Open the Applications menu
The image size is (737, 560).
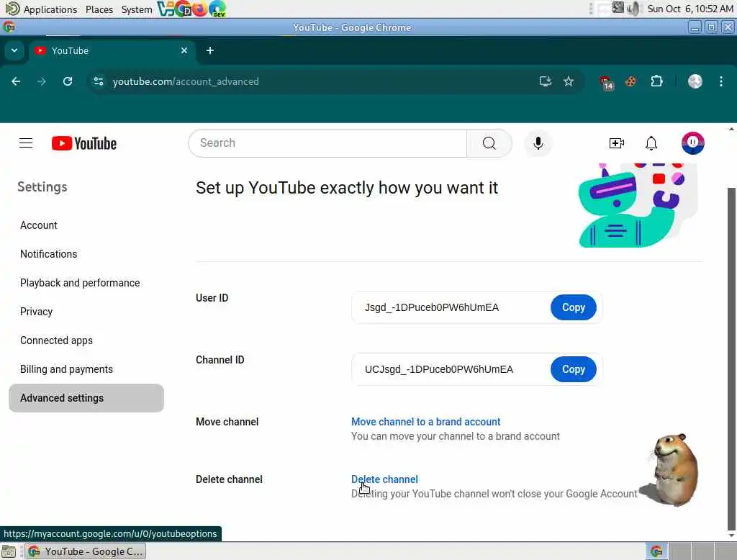point(41,9)
